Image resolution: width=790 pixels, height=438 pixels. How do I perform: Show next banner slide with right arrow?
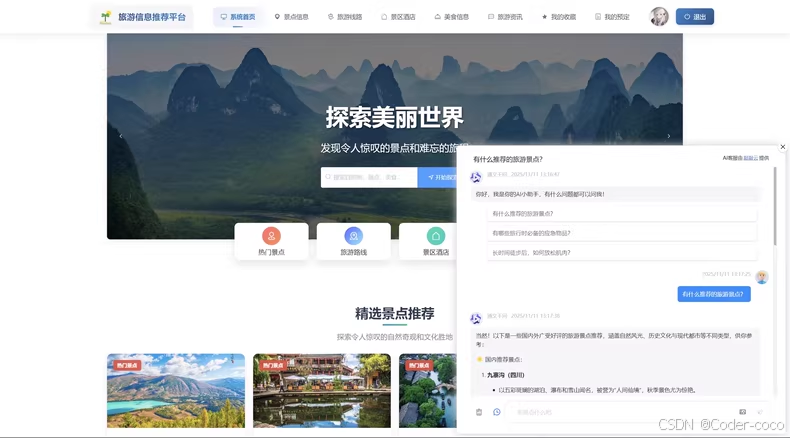click(x=669, y=136)
